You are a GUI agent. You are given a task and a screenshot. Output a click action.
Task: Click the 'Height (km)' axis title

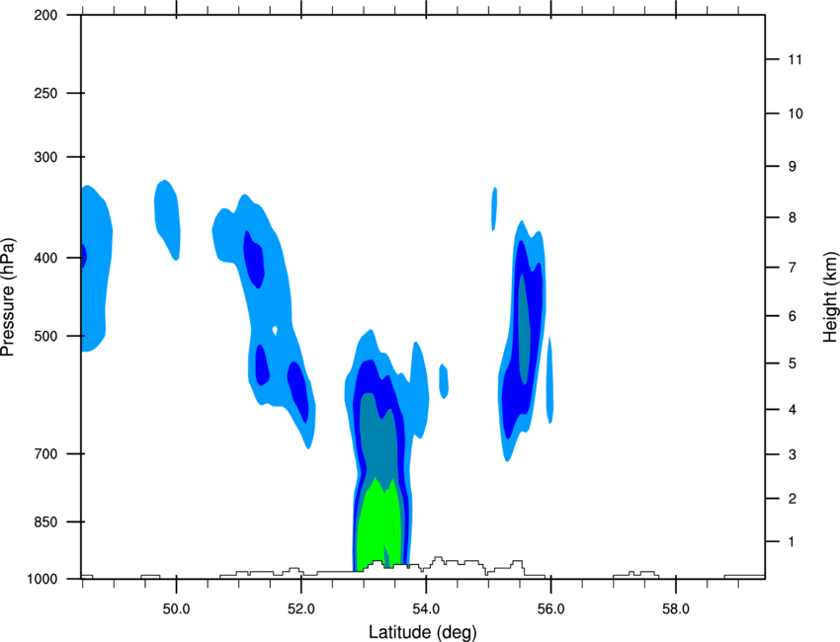point(830,296)
